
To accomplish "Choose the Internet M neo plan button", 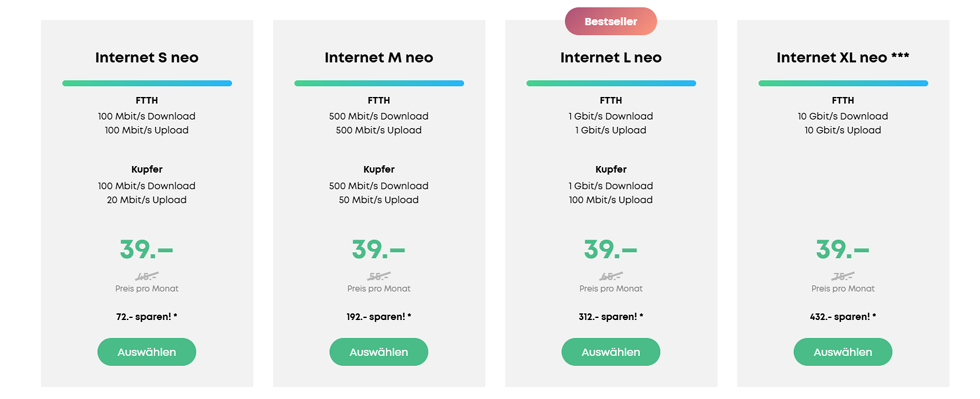I will coord(378,352).
